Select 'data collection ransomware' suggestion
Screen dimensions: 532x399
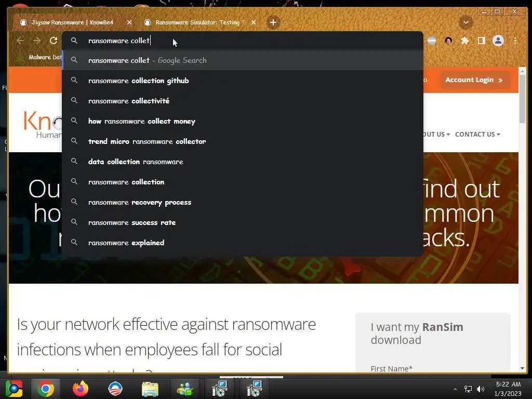pos(243,162)
